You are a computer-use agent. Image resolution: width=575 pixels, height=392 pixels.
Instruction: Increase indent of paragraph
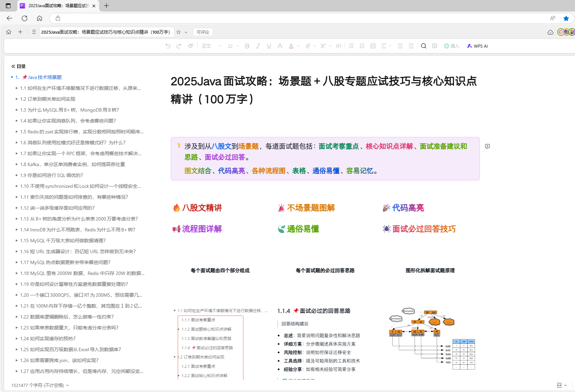click(x=411, y=46)
